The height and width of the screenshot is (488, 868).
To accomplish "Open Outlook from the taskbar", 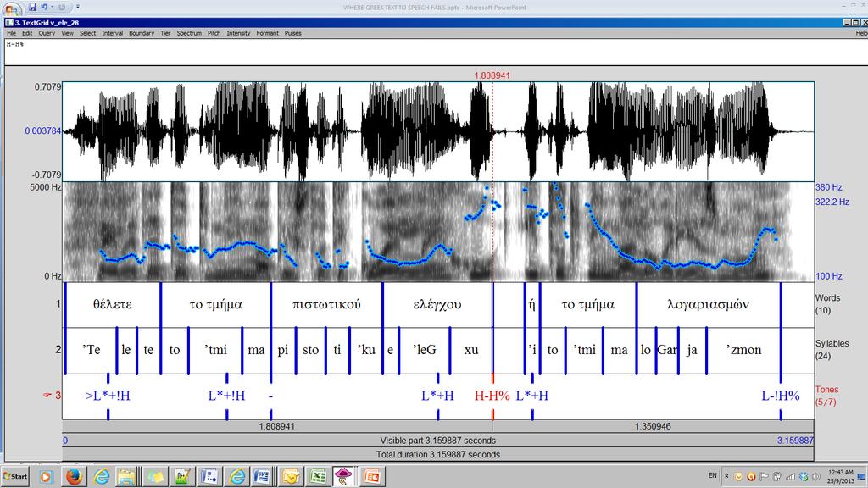I will point(290,476).
